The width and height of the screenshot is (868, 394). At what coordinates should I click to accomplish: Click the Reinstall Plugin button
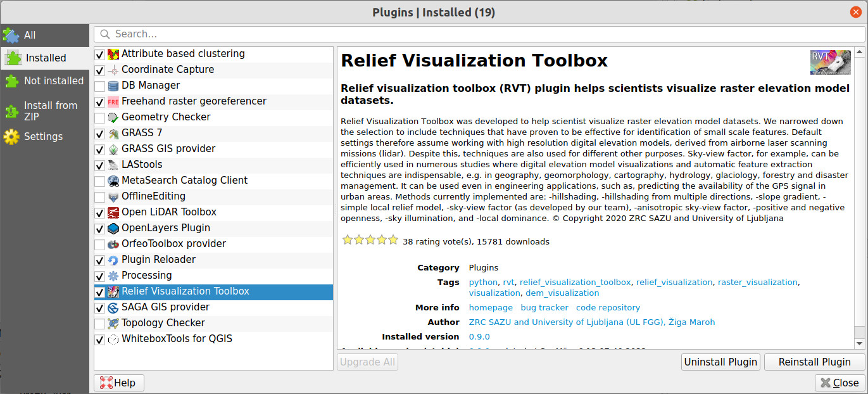point(814,362)
